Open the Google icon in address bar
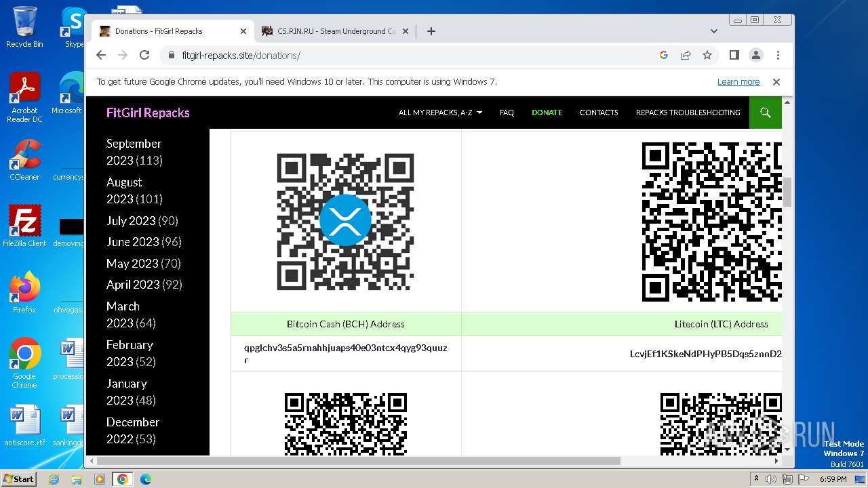The height and width of the screenshot is (488, 868). coord(664,55)
